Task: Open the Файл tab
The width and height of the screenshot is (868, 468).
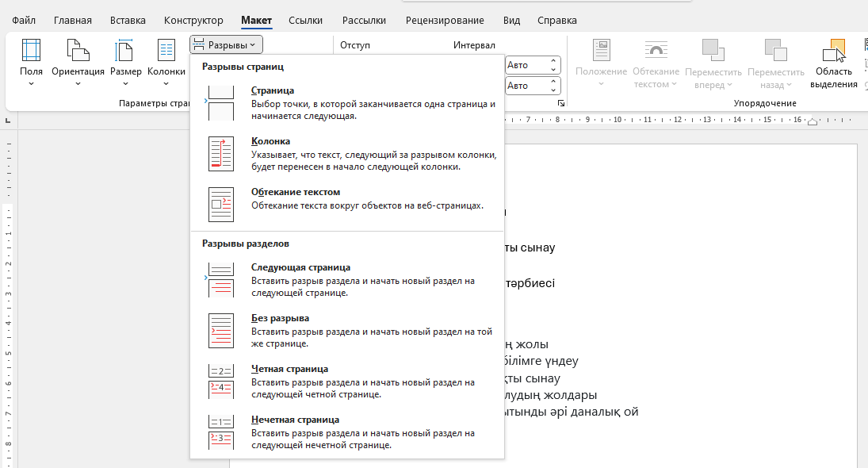Action: [24, 21]
